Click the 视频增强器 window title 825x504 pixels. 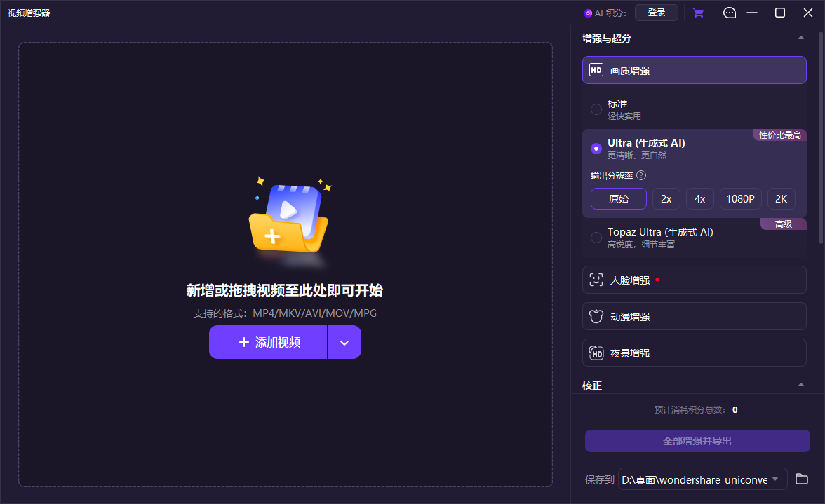pos(29,13)
